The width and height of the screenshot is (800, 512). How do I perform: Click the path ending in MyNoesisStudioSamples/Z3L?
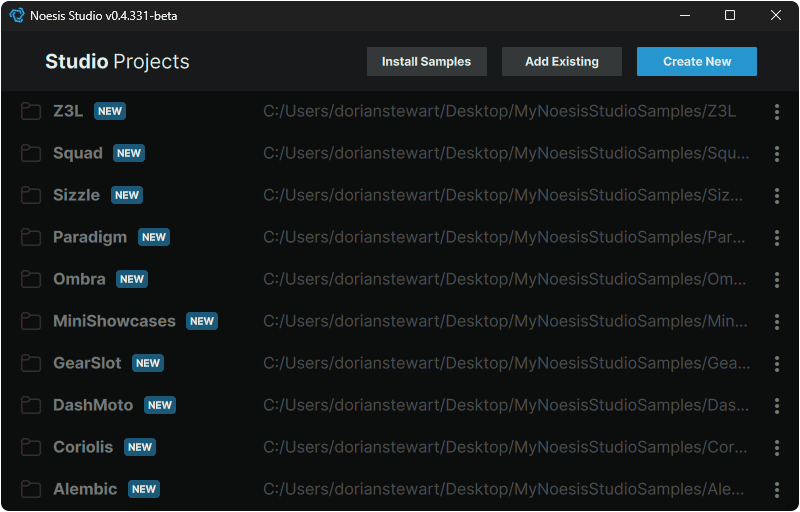point(499,111)
